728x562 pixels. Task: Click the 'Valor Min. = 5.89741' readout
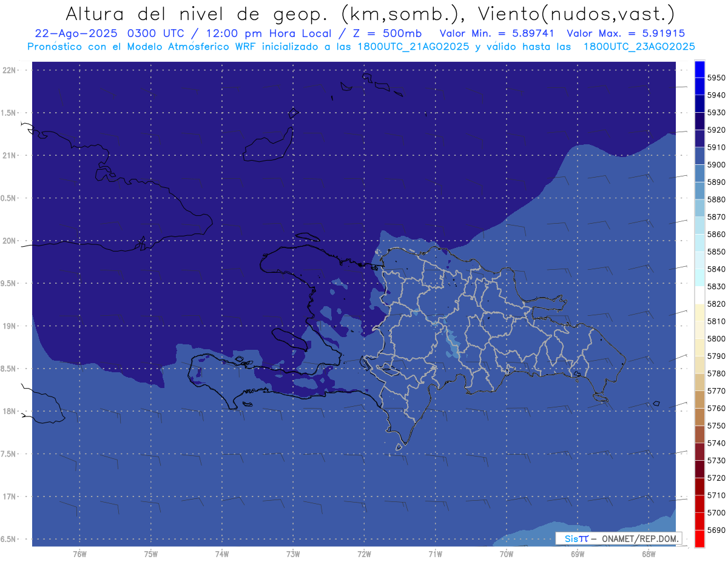click(x=498, y=34)
